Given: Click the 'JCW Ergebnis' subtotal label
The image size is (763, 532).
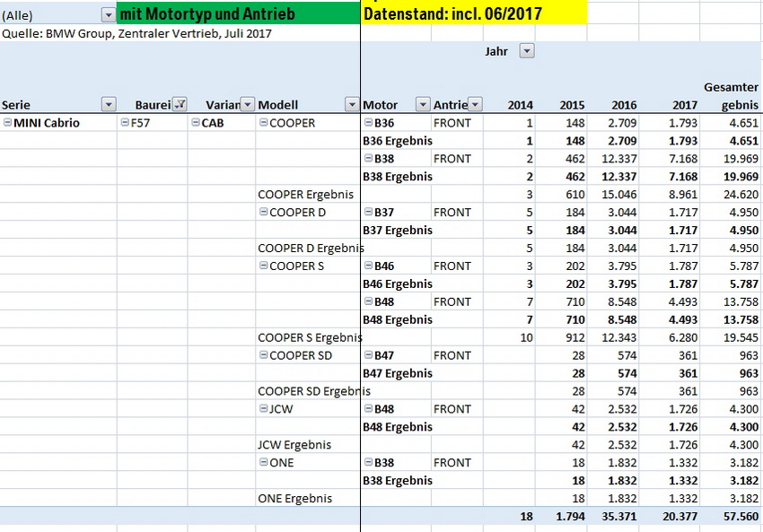Looking at the screenshot, I should [x=294, y=444].
